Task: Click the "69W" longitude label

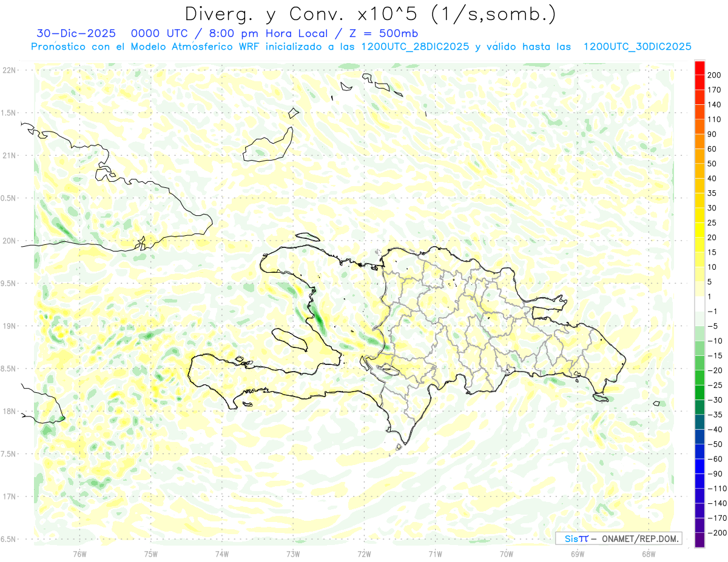Action: pos(578,554)
